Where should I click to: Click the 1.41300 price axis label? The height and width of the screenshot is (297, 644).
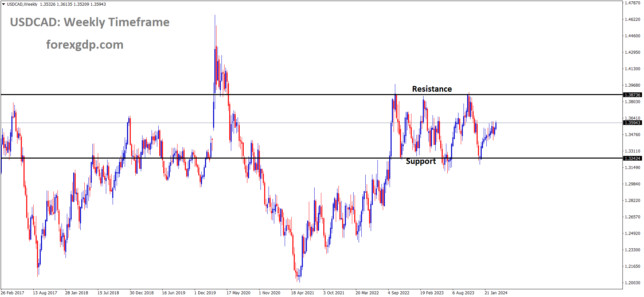click(x=632, y=69)
